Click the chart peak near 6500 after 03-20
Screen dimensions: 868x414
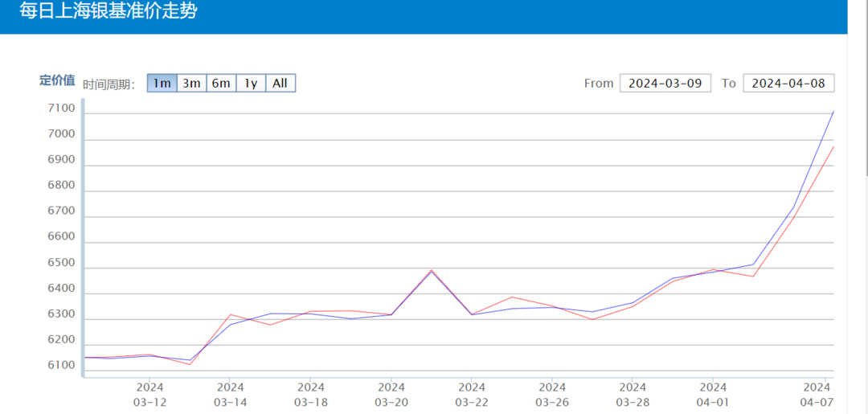point(432,270)
